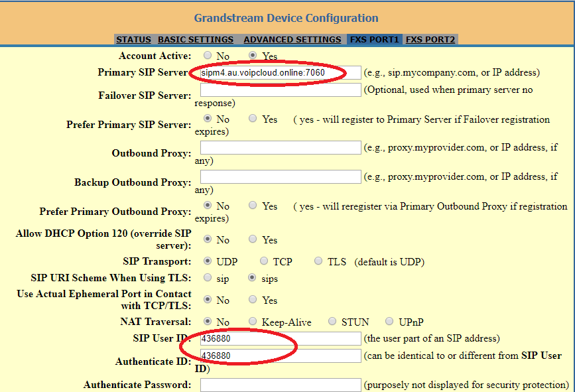This screenshot has width=575, height=392.
Task: Open the STATUS tab
Action: [x=133, y=40]
